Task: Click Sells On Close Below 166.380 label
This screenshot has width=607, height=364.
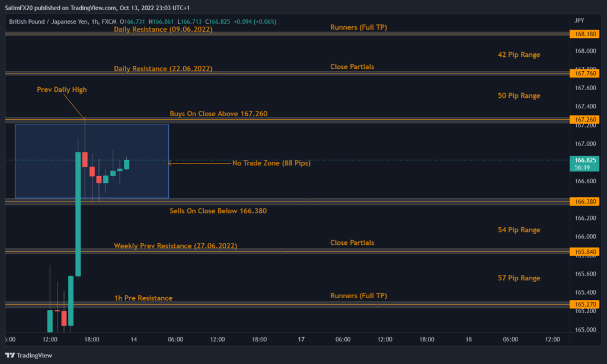Action: tap(218, 211)
